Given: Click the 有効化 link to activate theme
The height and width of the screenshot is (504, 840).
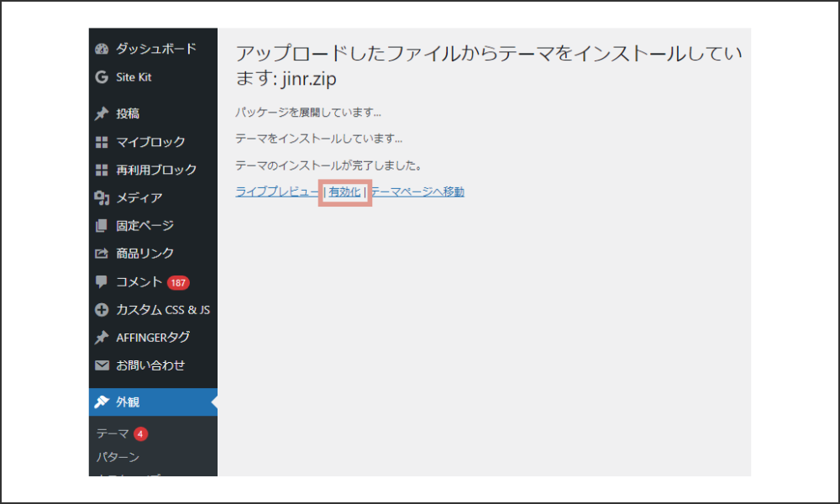Looking at the screenshot, I should click(344, 192).
